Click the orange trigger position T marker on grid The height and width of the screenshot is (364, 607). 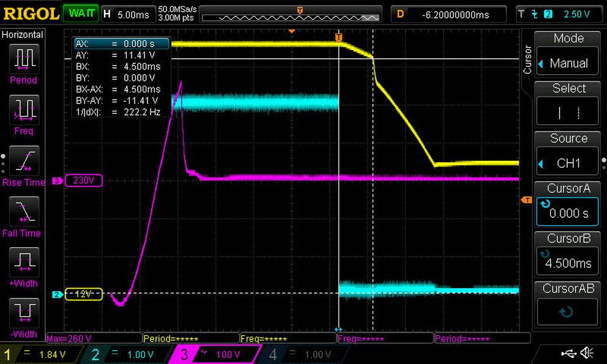coord(339,37)
